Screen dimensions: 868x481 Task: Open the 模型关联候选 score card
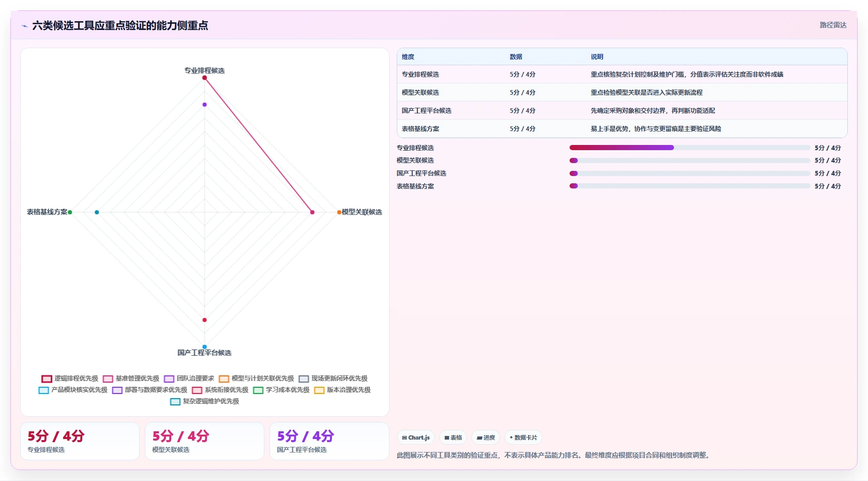pos(204,441)
